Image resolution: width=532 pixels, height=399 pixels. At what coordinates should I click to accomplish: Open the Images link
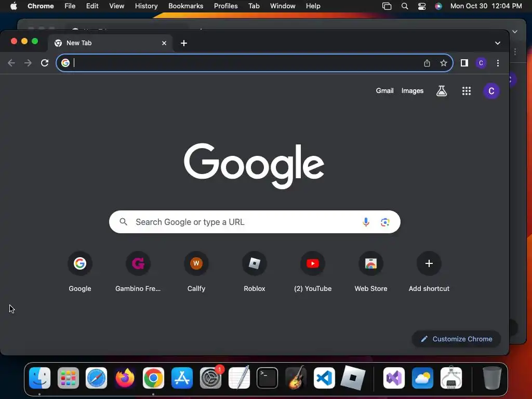[412, 90]
